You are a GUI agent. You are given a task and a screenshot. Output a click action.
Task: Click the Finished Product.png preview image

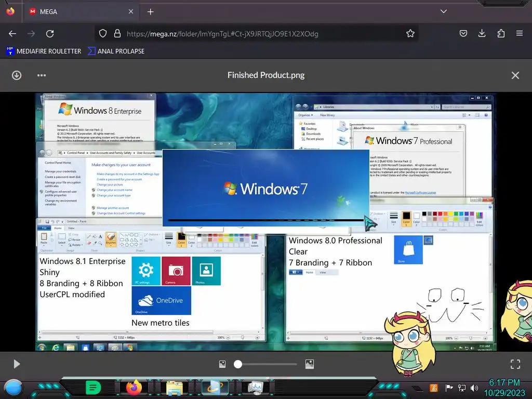pos(265,222)
